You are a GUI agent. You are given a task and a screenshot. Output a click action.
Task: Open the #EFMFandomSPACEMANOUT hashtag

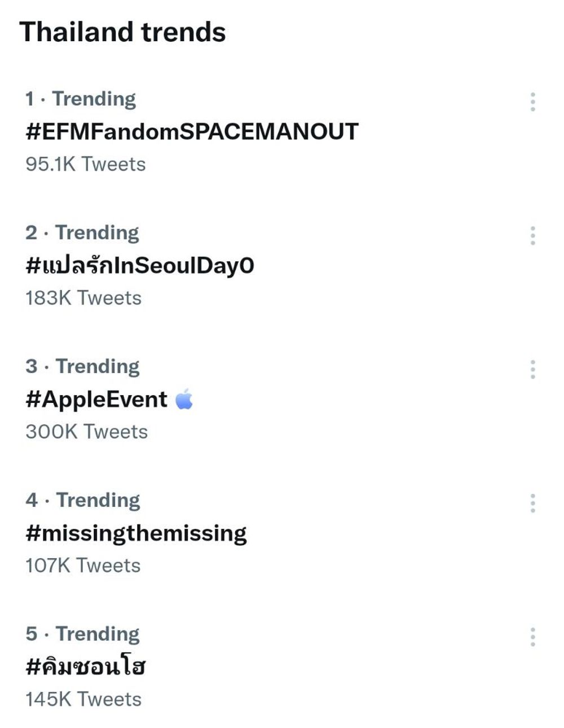192,131
